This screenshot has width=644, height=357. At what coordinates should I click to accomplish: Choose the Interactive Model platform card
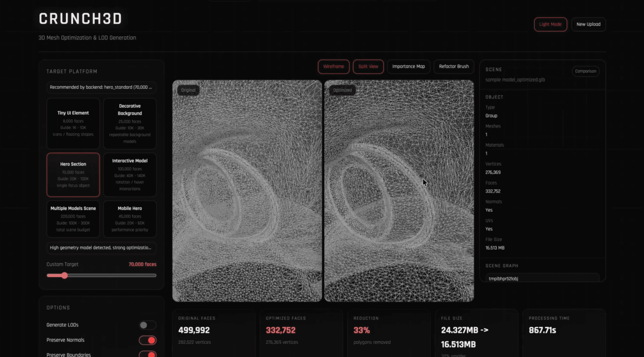pyautogui.click(x=130, y=175)
